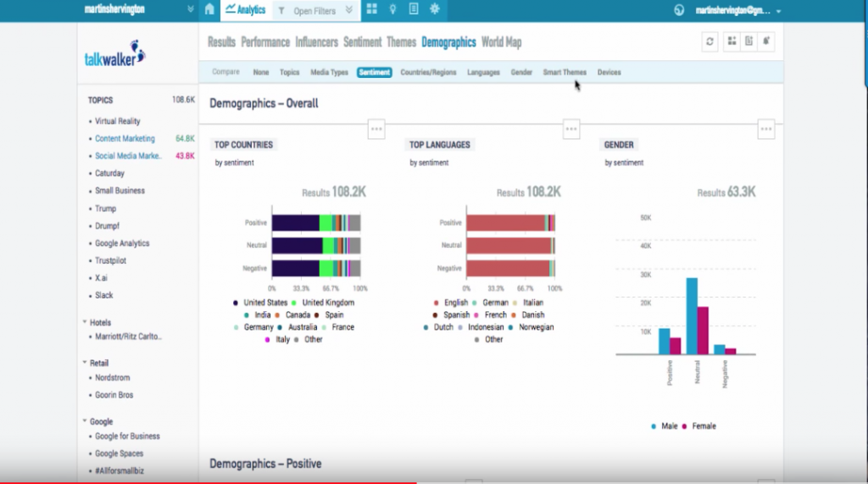Open the Sentiment tab
Image resolution: width=868 pixels, height=484 pixels.
tap(362, 42)
